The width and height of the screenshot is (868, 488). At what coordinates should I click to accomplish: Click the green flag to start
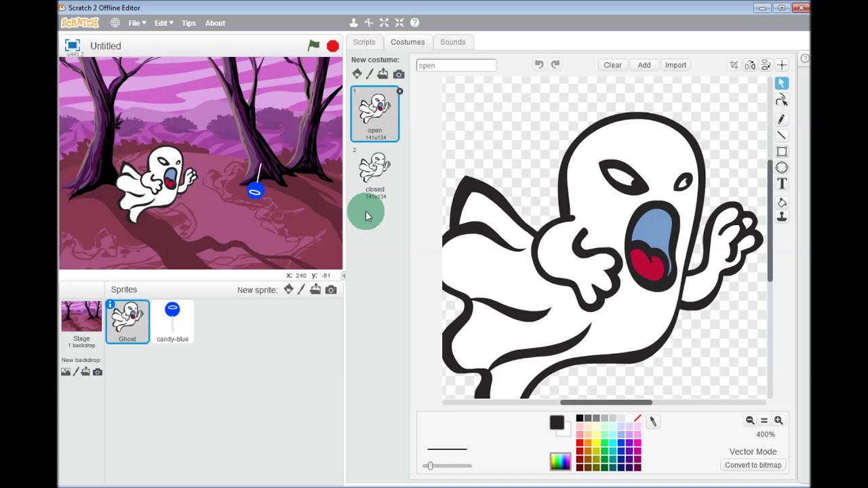[313, 45]
